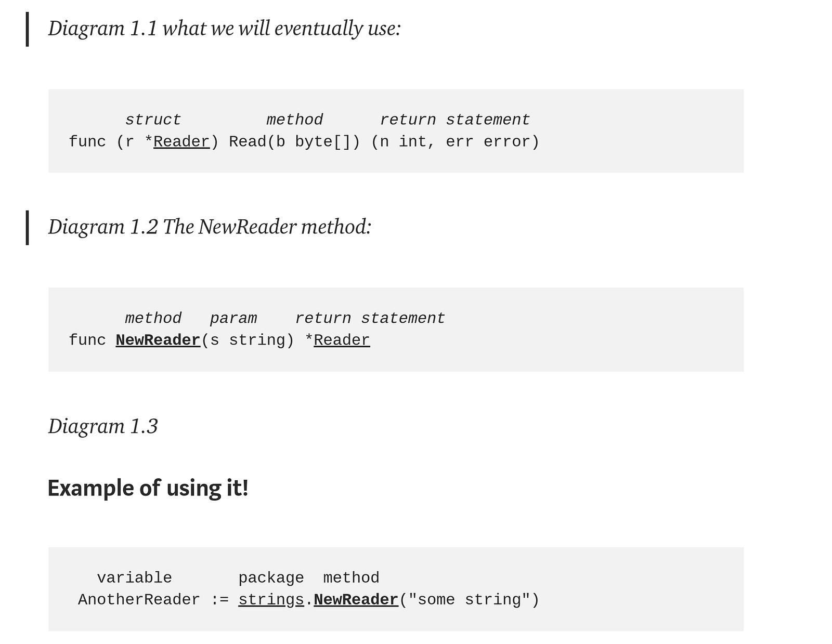The height and width of the screenshot is (644, 832).
Task: Open the underlined strings package link
Action: coord(271,600)
